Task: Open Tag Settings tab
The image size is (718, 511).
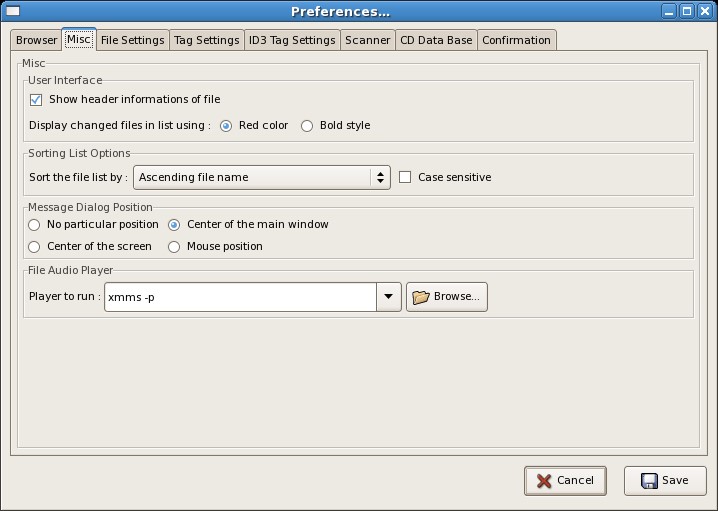Action: pyautogui.click(x=207, y=40)
